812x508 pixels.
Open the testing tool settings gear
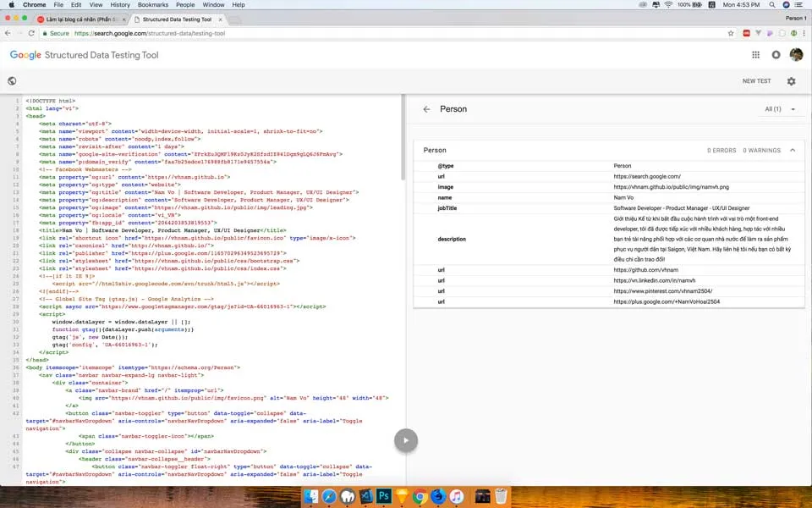[792, 80]
